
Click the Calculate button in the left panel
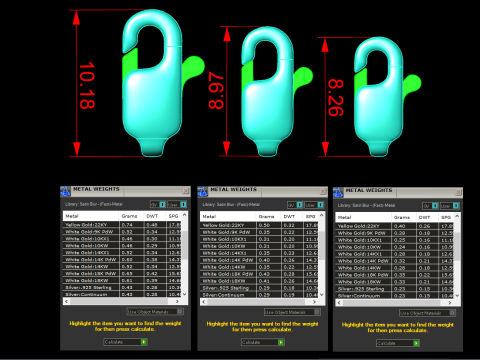coord(125,342)
